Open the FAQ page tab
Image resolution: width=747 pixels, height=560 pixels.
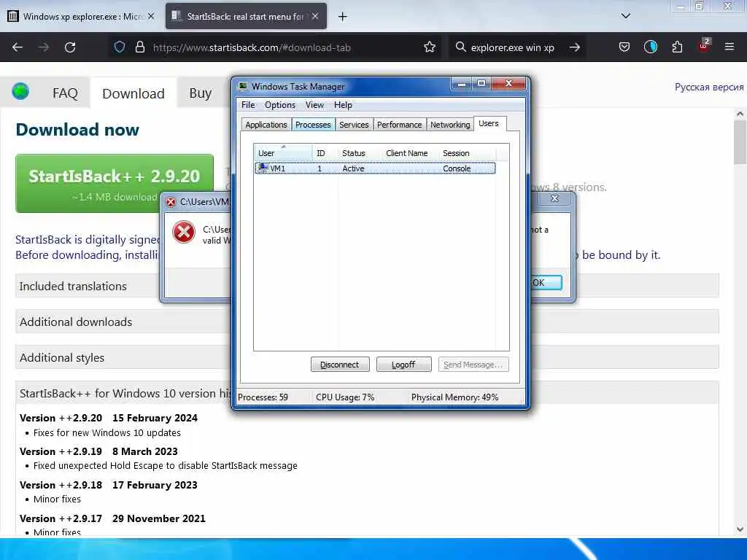[x=65, y=93]
